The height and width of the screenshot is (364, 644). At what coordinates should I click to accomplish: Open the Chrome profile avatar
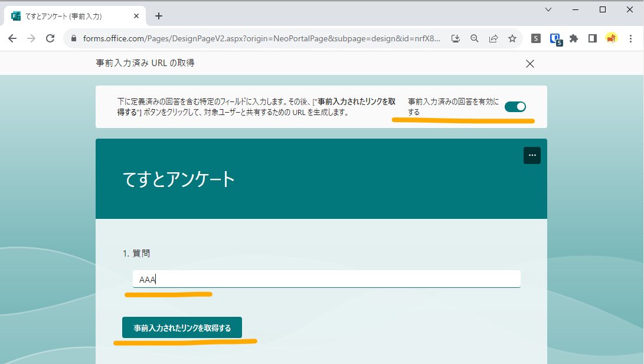point(612,38)
